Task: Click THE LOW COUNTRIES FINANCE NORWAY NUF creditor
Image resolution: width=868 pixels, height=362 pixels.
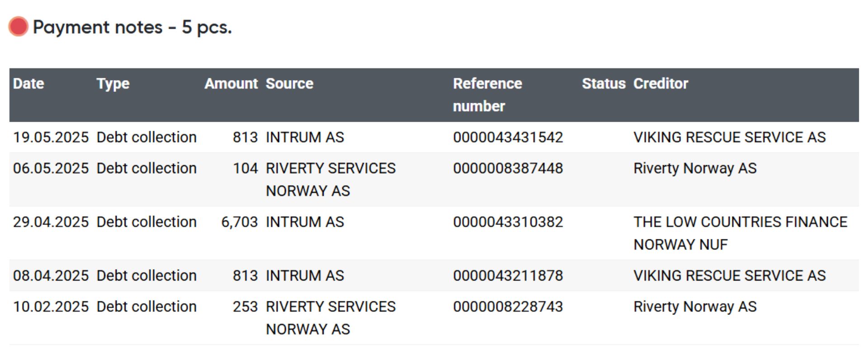Action: tap(740, 233)
